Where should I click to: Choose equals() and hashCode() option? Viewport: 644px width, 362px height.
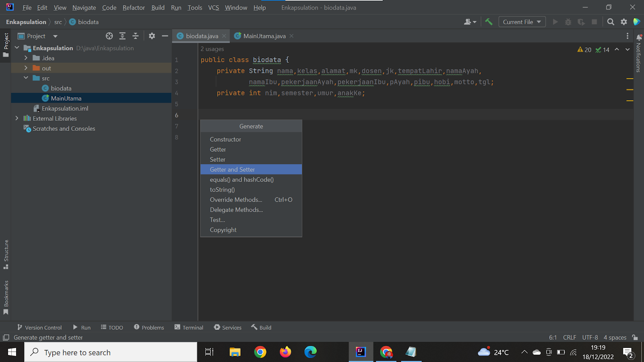(x=251, y=179)
